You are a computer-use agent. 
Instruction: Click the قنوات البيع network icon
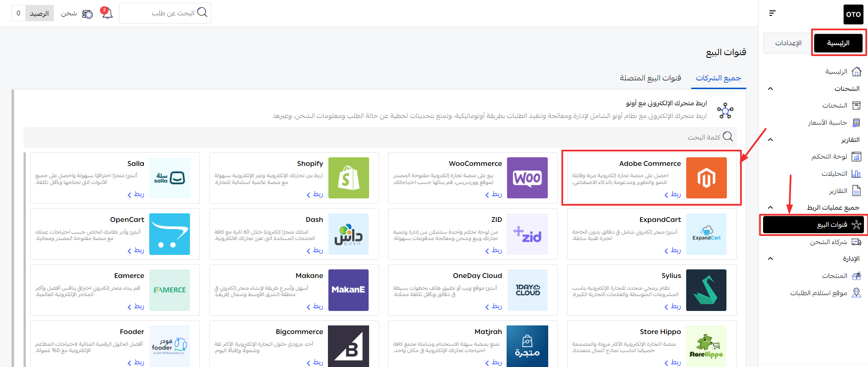pyautogui.click(x=856, y=225)
